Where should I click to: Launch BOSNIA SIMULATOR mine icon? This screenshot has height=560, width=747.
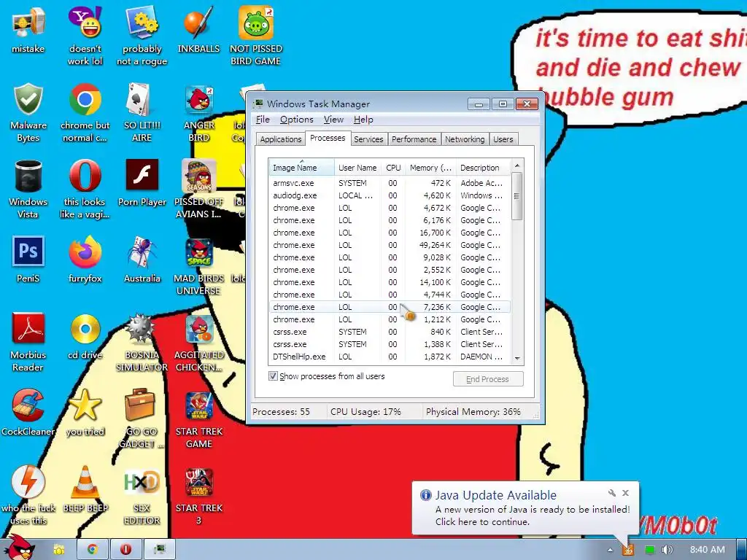pyautogui.click(x=142, y=342)
